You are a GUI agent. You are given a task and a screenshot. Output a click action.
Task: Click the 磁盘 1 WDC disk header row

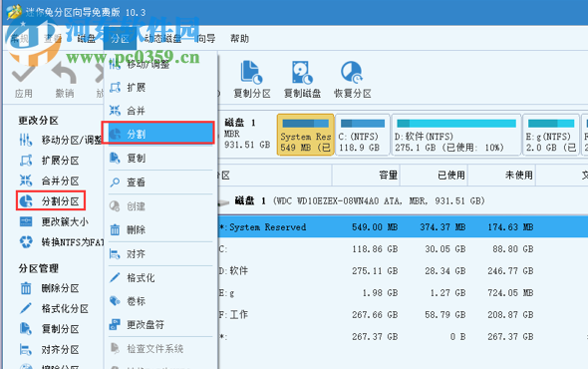pyautogui.click(x=403, y=200)
